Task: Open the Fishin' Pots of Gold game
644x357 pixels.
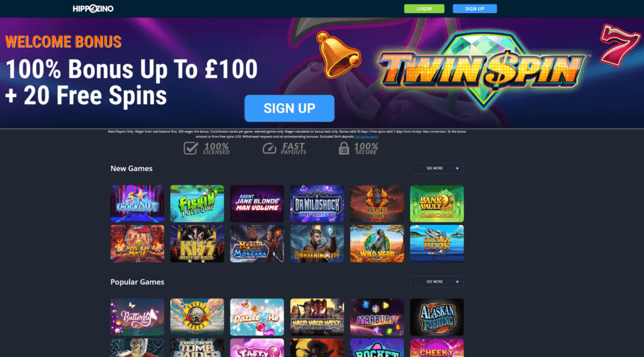Action: (x=197, y=204)
